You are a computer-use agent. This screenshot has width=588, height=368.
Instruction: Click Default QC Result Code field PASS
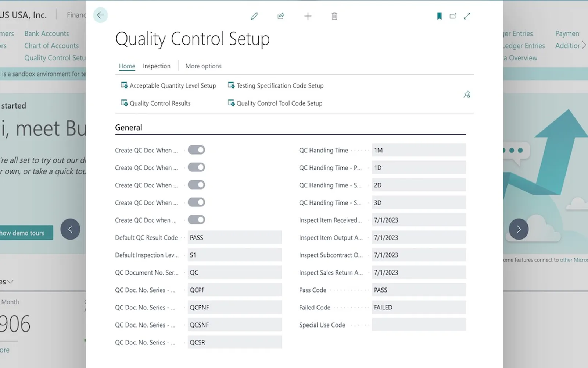tap(235, 237)
